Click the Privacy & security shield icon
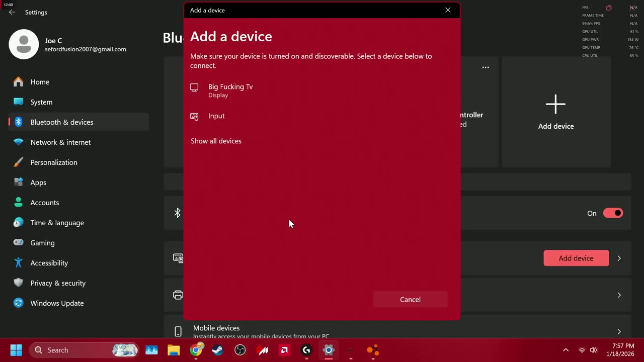Screen dimensions: 644x362 (19, 283)
